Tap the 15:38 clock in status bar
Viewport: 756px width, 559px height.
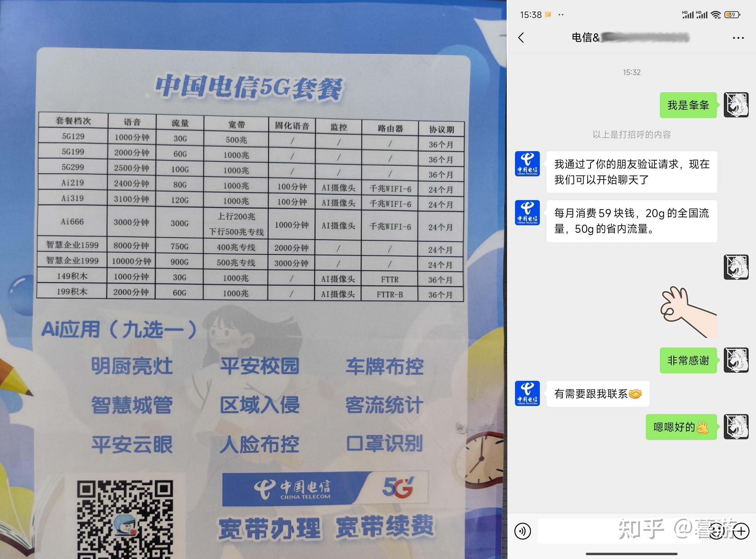tap(531, 15)
